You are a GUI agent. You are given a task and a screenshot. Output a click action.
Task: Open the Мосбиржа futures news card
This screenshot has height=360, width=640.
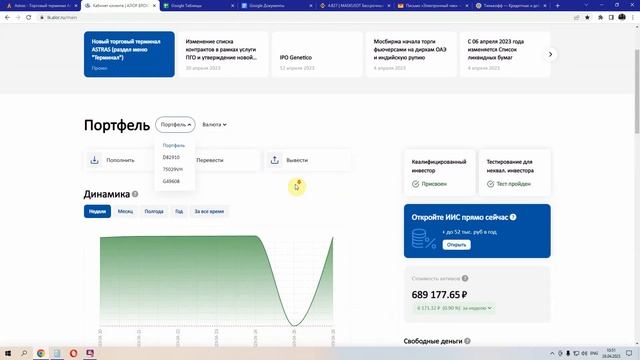pos(411,54)
